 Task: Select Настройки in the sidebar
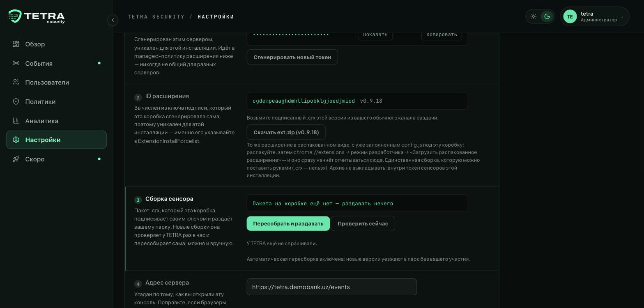pyautogui.click(x=56, y=140)
